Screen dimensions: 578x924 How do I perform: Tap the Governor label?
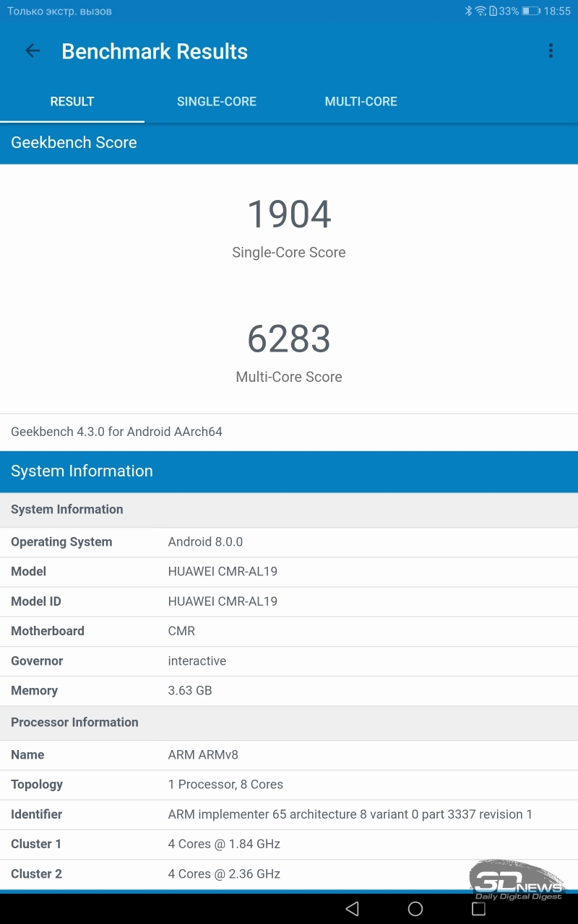[x=37, y=661]
